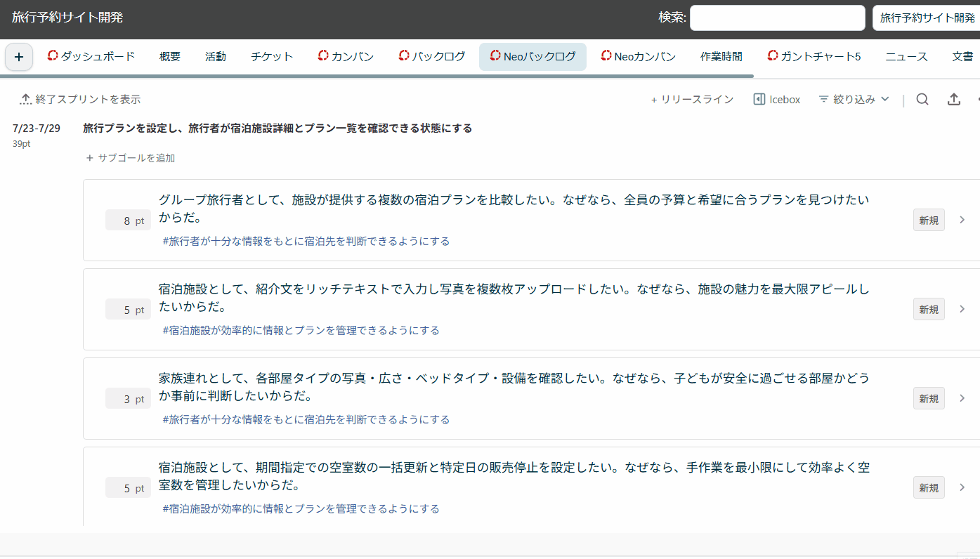Open the カンバン tab
The width and height of the screenshot is (980, 559).
(346, 57)
